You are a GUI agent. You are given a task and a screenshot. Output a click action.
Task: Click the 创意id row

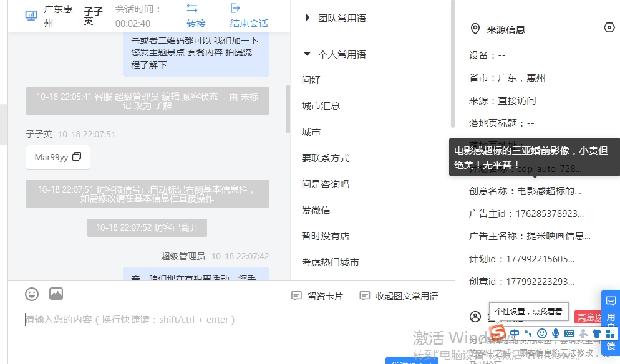click(521, 281)
